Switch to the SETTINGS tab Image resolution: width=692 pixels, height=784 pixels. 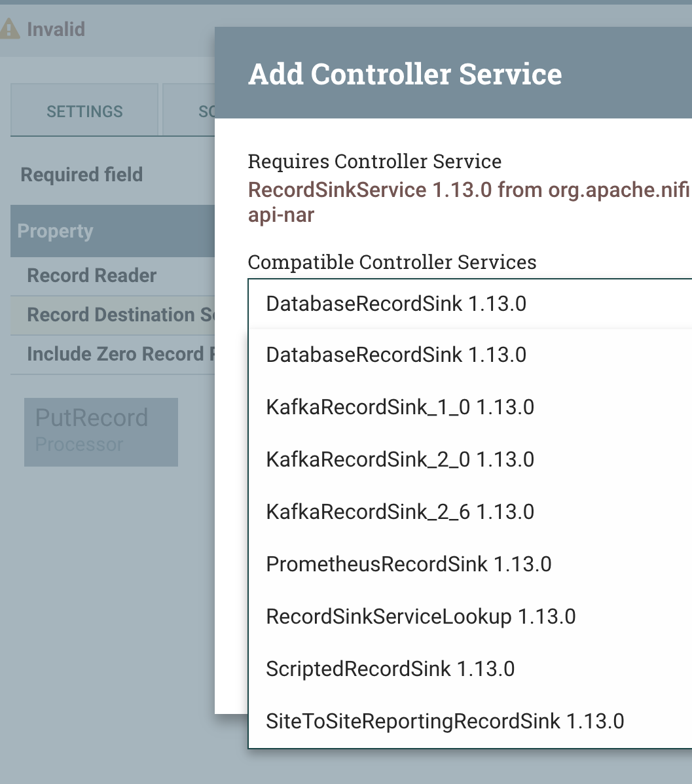[x=84, y=111]
